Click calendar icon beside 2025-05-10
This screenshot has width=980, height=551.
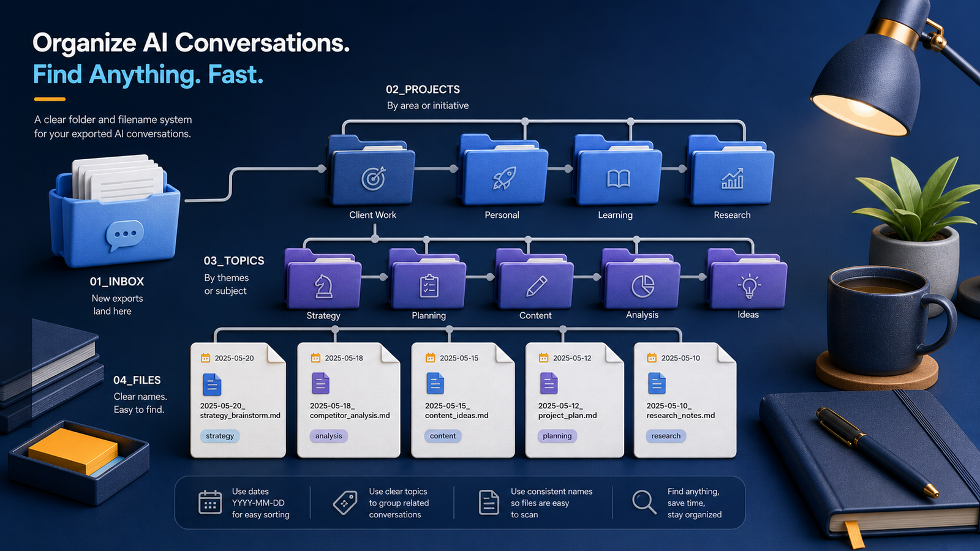(x=652, y=358)
